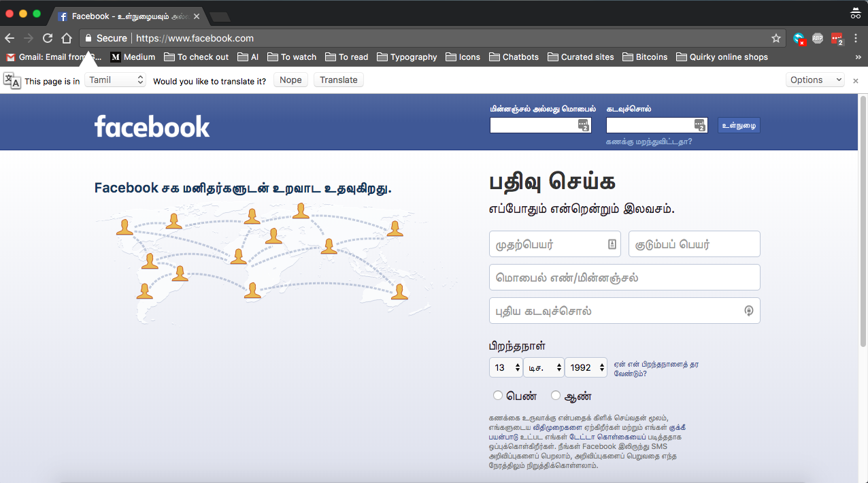Close the translation bar
This screenshot has height=483, width=868.
click(856, 80)
